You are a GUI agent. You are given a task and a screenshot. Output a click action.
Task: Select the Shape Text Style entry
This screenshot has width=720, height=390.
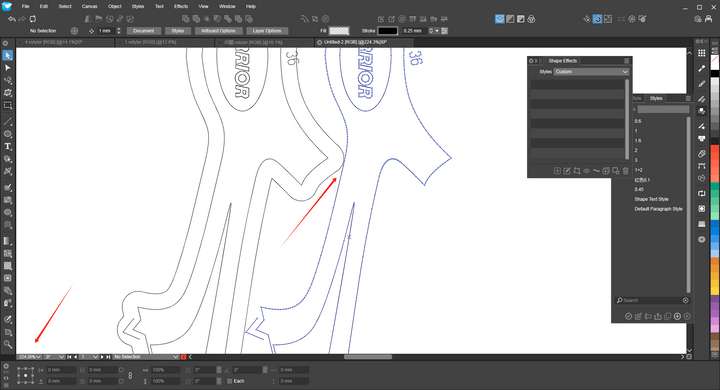tap(651, 199)
